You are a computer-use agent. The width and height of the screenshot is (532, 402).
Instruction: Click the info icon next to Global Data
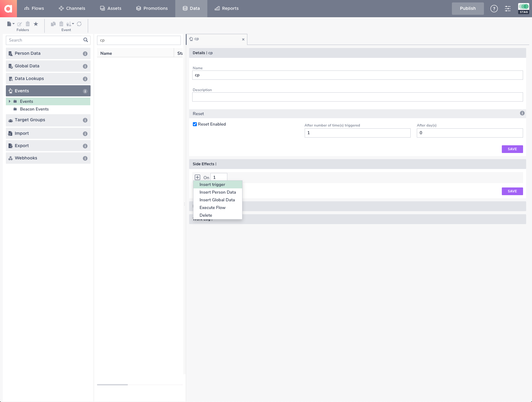pos(85,66)
